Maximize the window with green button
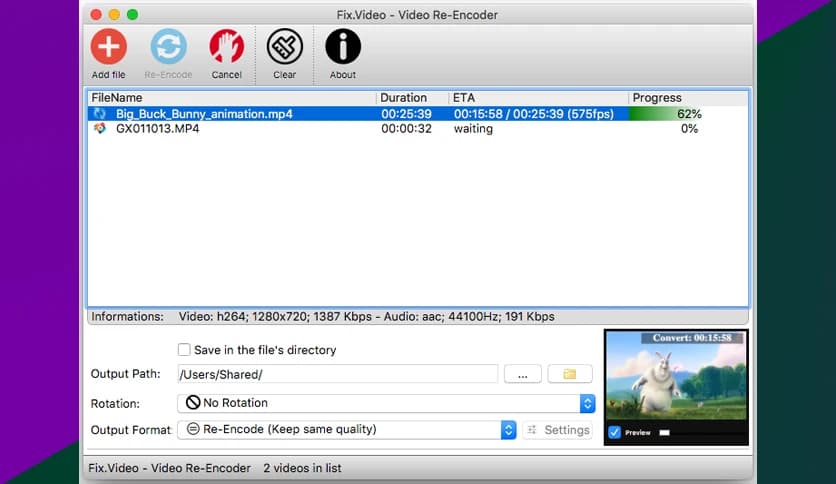Screen dimensions: 836x484 (132, 15)
